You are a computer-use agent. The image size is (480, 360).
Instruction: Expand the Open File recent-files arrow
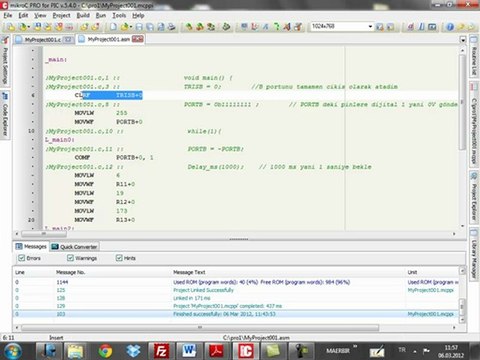click(x=131, y=27)
